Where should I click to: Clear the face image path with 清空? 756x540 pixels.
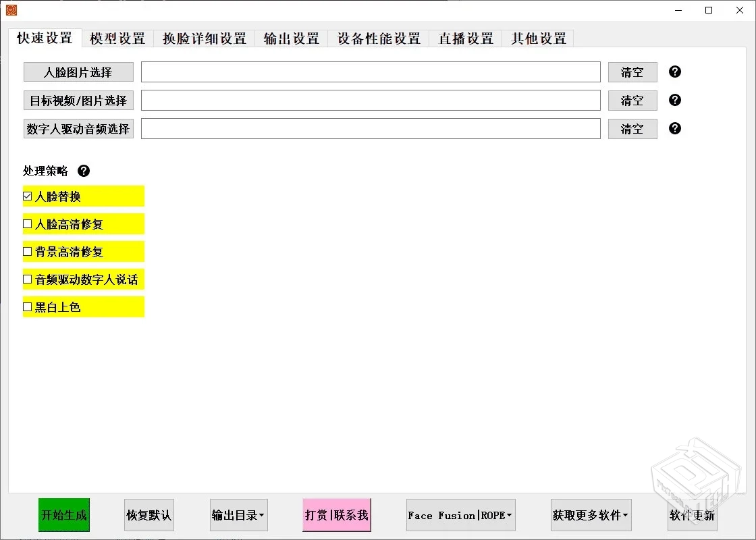(632, 72)
